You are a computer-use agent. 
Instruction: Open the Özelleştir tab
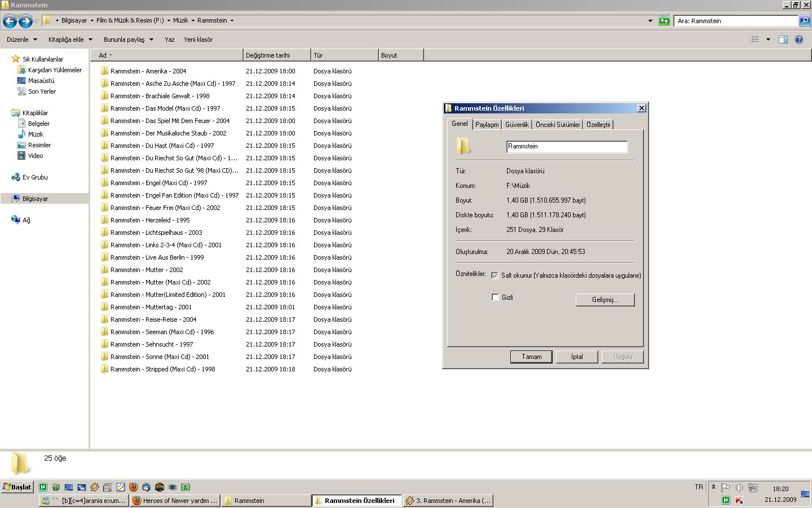pyautogui.click(x=598, y=125)
